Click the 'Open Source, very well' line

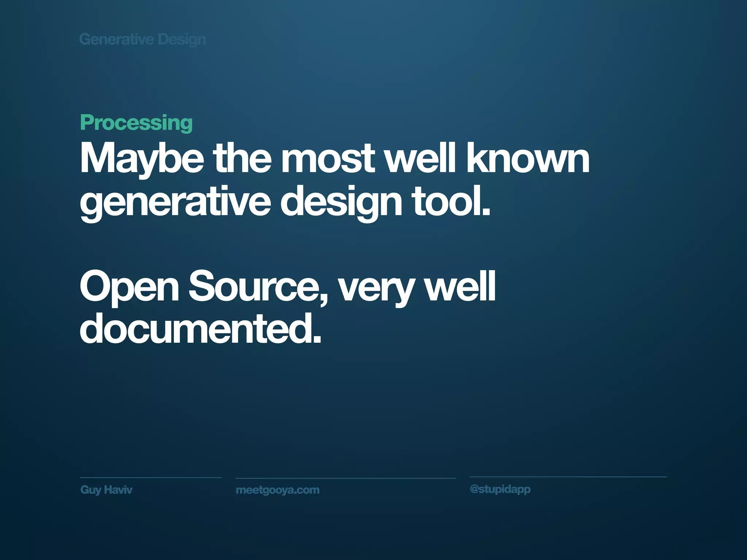[288, 288]
